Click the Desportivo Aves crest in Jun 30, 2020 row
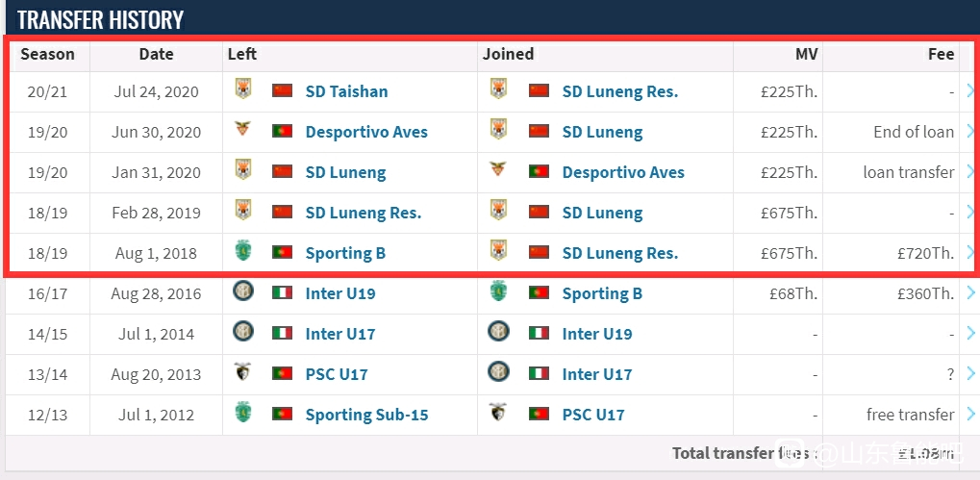This screenshot has height=480, width=980. [242, 129]
